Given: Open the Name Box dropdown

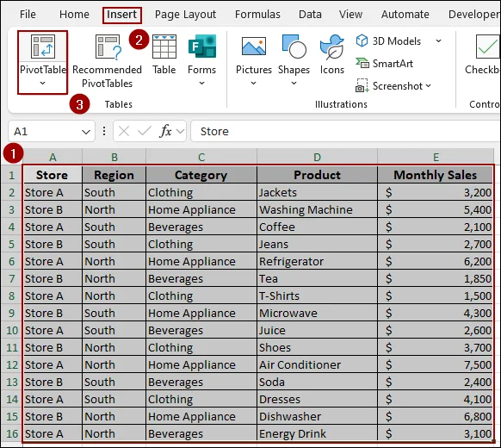Looking at the screenshot, I should click(85, 132).
